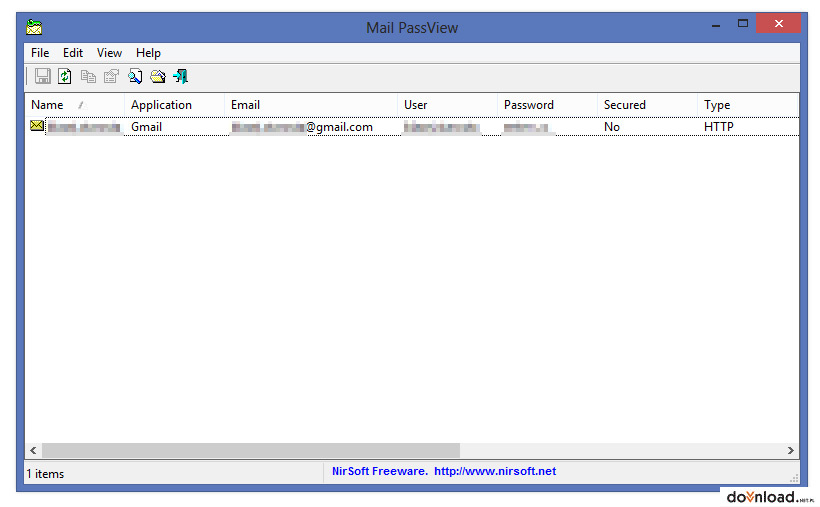Sort by the User column header
Screen dimensions: 820x507
point(447,105)
